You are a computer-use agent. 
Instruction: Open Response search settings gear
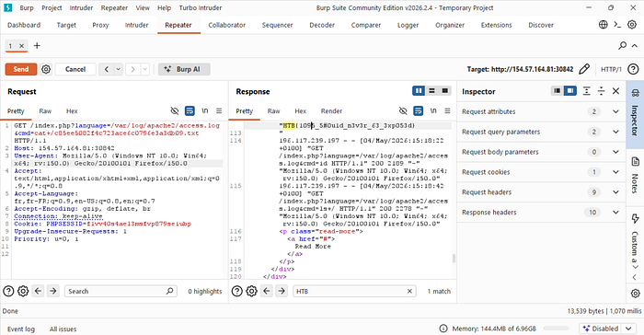coord(252,291)
